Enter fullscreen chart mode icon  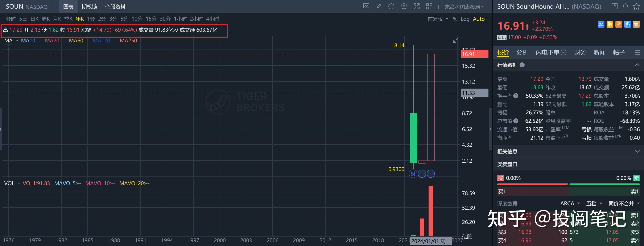417,7
